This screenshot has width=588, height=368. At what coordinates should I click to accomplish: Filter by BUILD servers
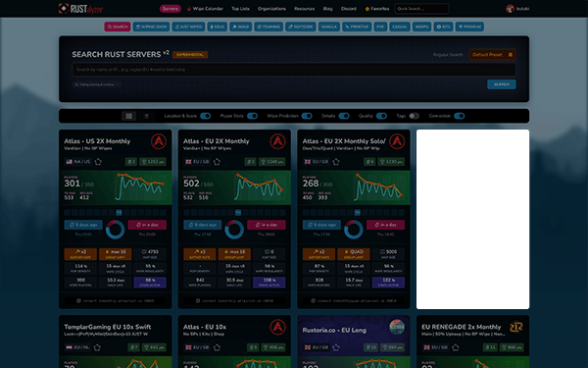[241, 26]
